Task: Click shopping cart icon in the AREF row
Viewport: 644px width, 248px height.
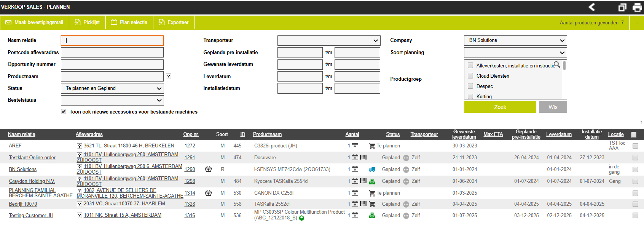Action: pyautogui.click(x=372, y=146)
